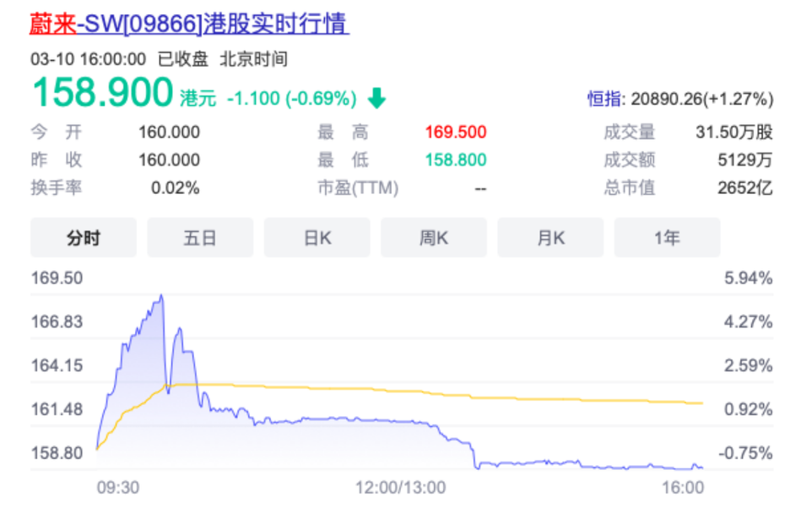Click the 164.15 price axis label

57,365
